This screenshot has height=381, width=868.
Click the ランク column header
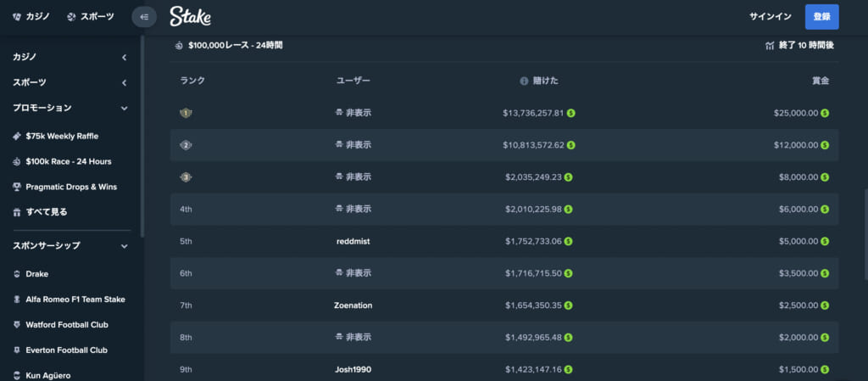(x=192, y=81)
